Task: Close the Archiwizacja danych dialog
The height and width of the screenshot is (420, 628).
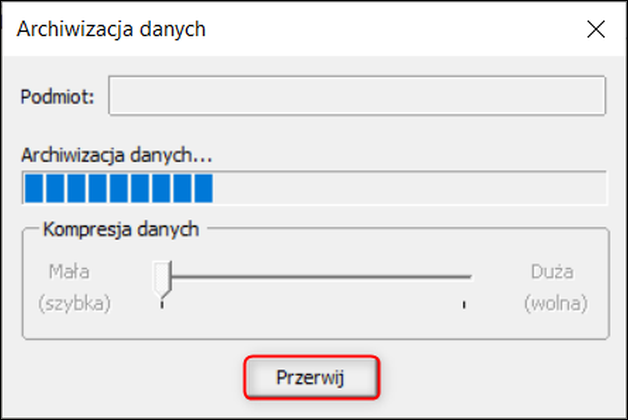Action: (596, 29)
